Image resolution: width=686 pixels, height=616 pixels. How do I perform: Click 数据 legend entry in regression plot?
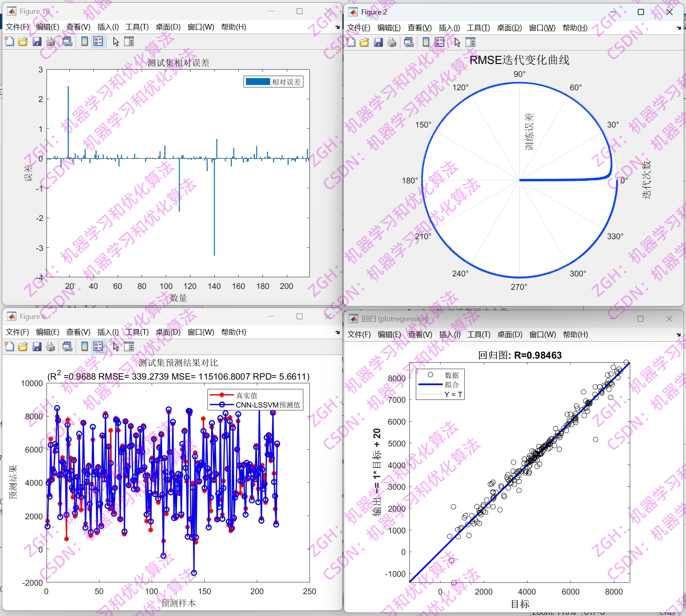point(452,375)
